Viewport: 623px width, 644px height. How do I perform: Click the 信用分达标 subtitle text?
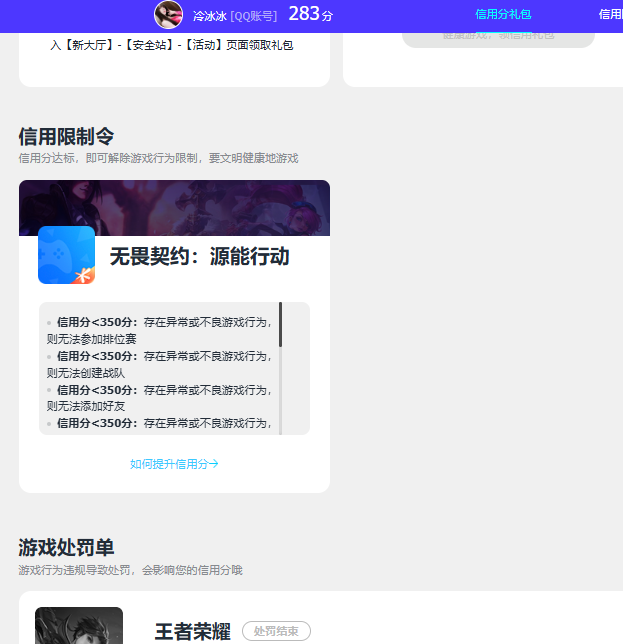pos(159,158)
